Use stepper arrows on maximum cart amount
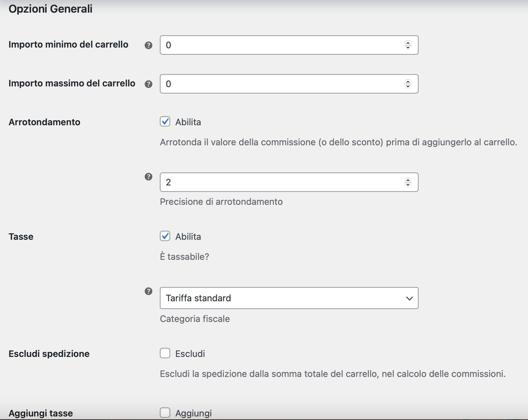 tap(408, 84)
